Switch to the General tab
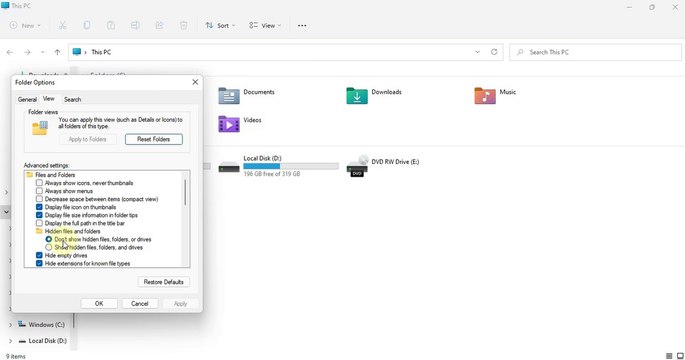685x360 pixels. [27, 100]
